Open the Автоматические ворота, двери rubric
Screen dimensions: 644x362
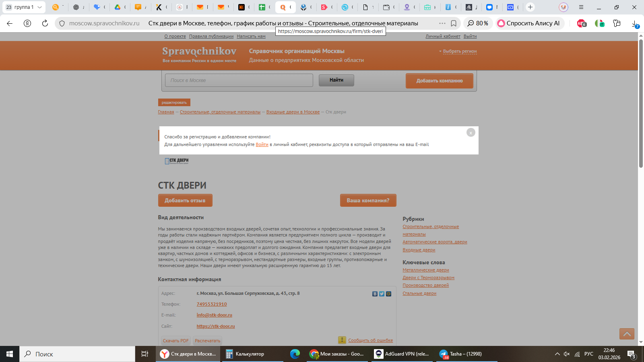tap(435, 242)
